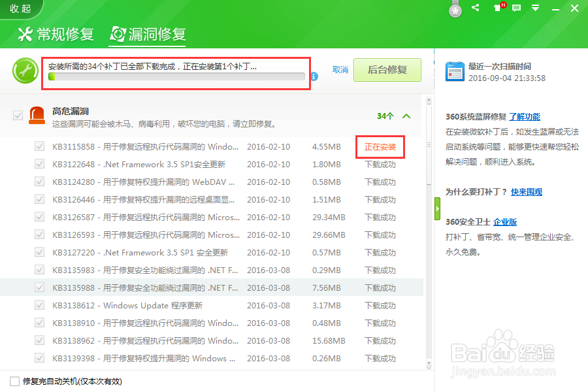Collapse the 高危漏洞 section with the chevron
Screen dimensions: 588x392
[406, 114]
